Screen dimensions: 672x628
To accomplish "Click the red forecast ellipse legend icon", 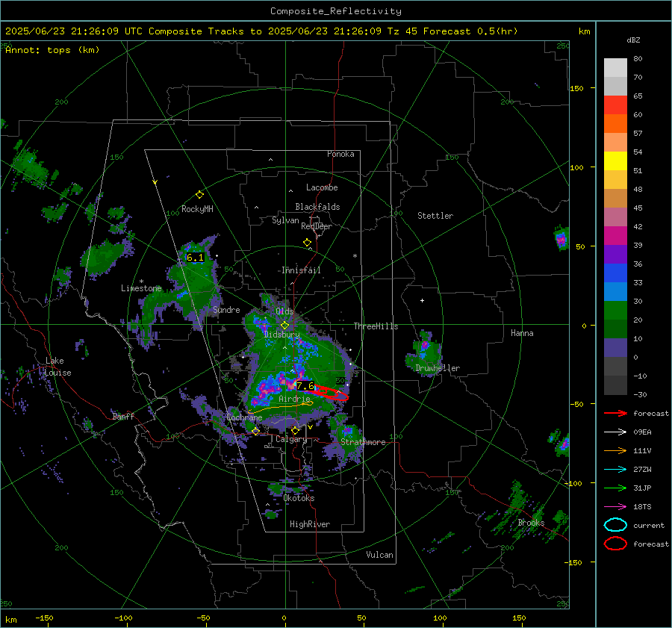I will click(615, 544).
